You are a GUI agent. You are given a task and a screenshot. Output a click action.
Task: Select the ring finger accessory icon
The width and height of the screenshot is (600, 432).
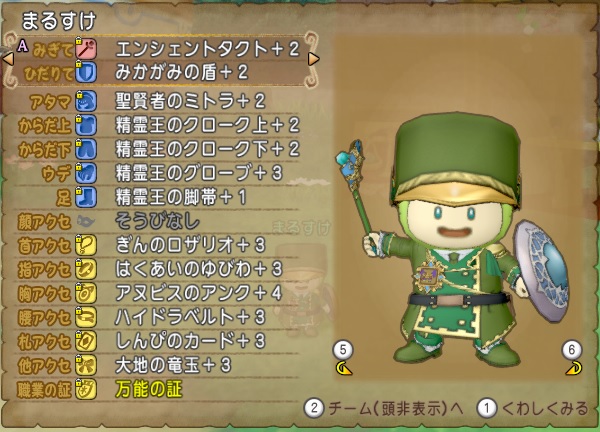pyautogui.click(x=86, y=269)
